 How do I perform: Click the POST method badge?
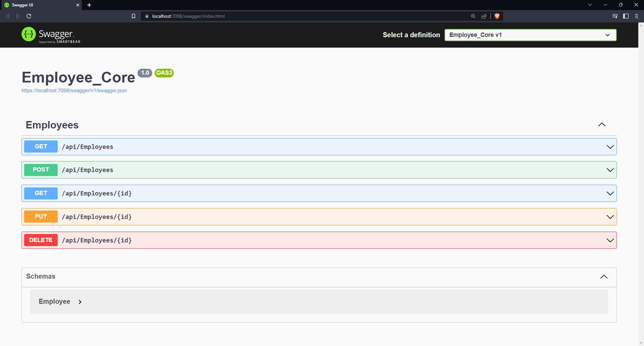coord(41,170)
